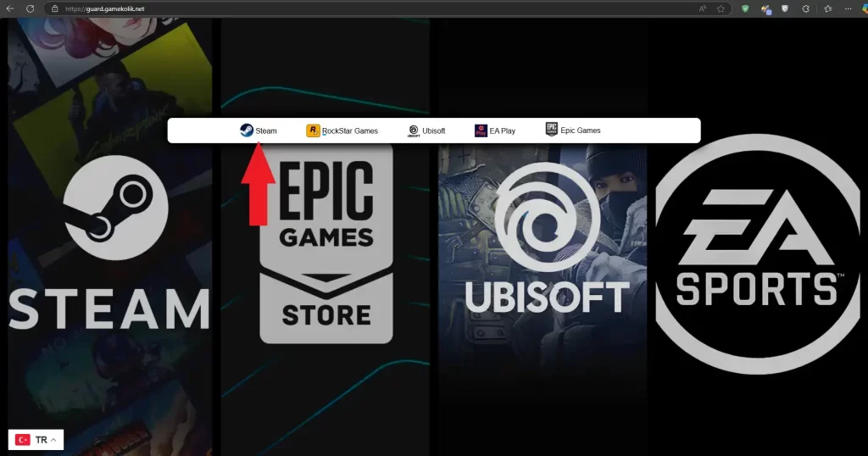Open browser Settings and more menu
The width and height of the screenshot is (868, 456).
tap(848, 8)
